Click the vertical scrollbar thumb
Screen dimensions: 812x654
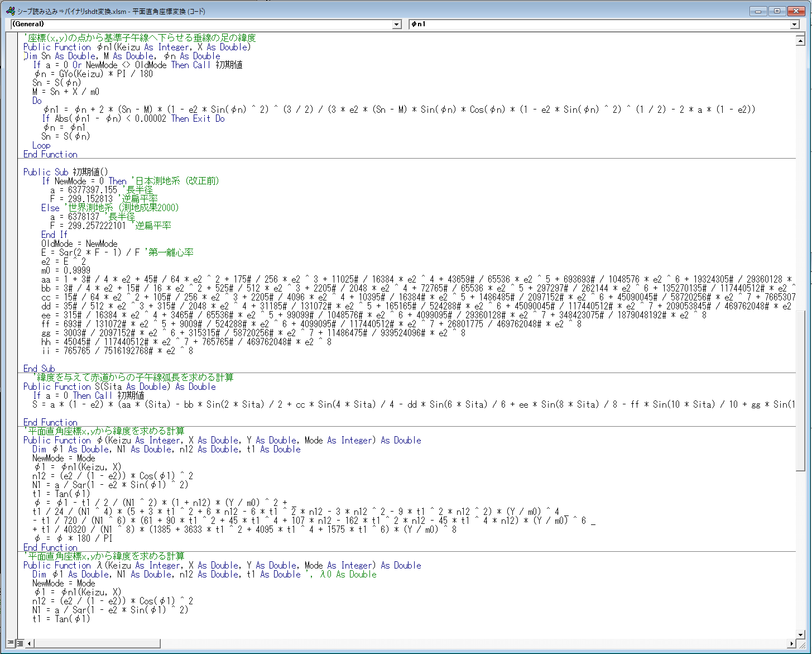(801, 391)
